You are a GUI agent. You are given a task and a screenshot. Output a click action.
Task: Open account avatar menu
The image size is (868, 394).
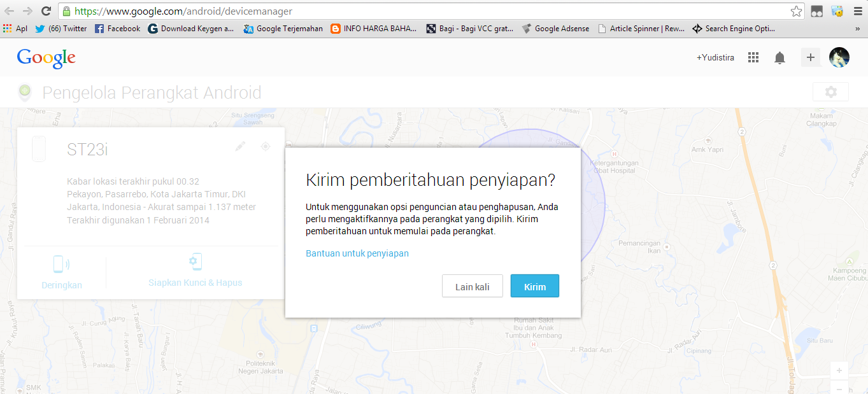coord(839,57)
